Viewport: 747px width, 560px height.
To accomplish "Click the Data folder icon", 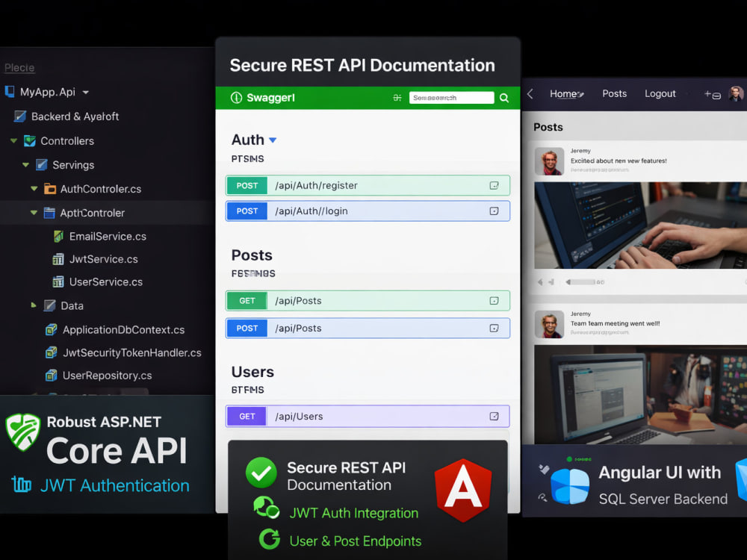I will click(x=49, y=305).
